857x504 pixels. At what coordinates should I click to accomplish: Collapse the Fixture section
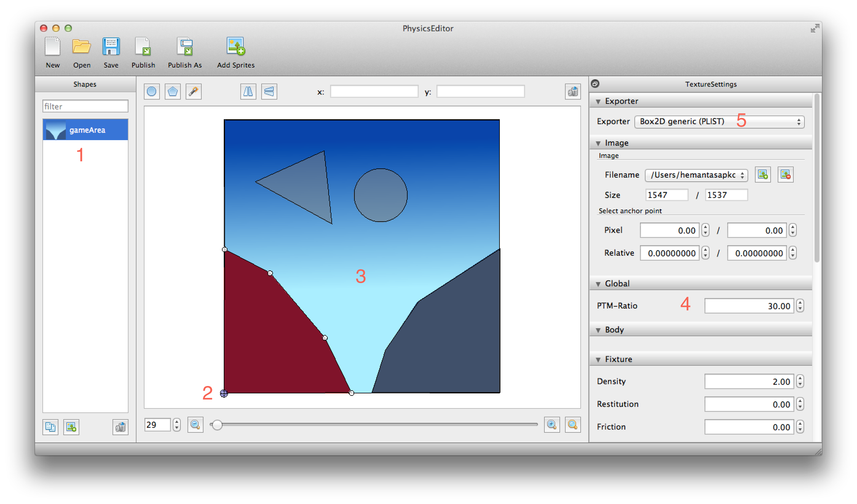point(598,360)
